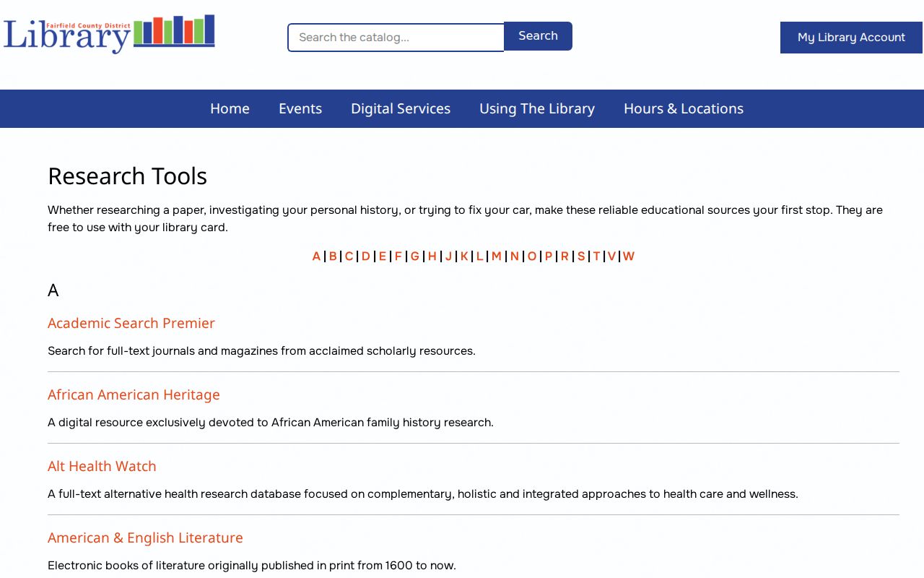Viewport: 924px width, 578px height.
Task: Select letter L in the alphabet index
Action: click(480, 256)
